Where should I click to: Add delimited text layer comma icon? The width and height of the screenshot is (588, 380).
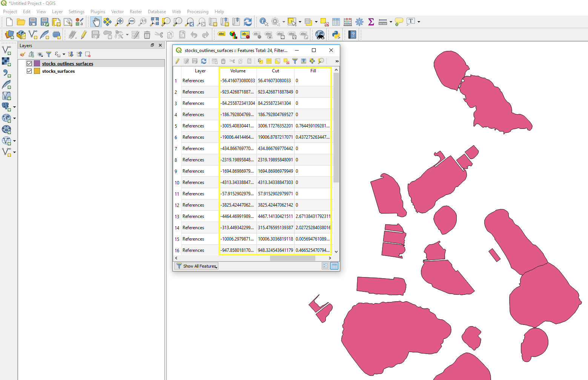[6, 73]
